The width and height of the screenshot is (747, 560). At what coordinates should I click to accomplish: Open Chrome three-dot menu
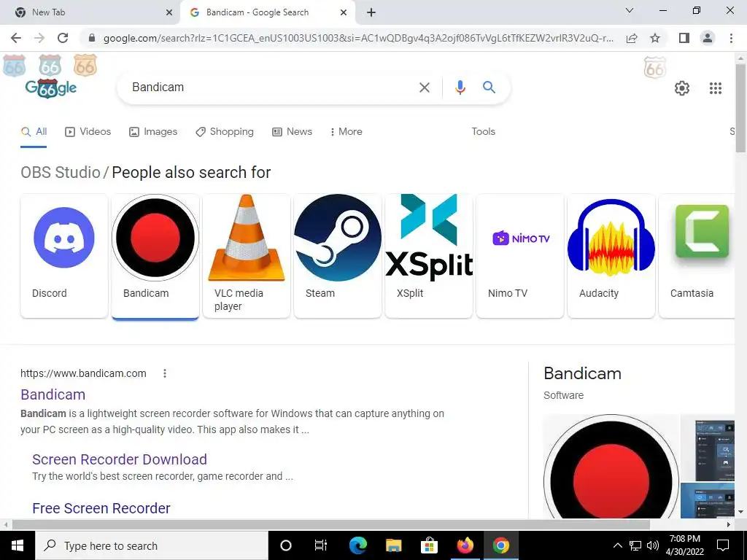(731, 38)
